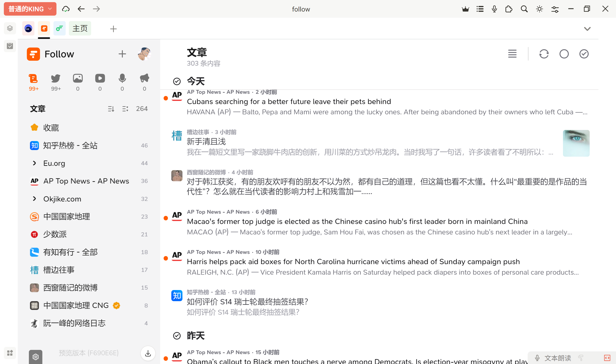Expand the Okjike.com feed folder
This screenshot has width=616, height=364.
34,199
